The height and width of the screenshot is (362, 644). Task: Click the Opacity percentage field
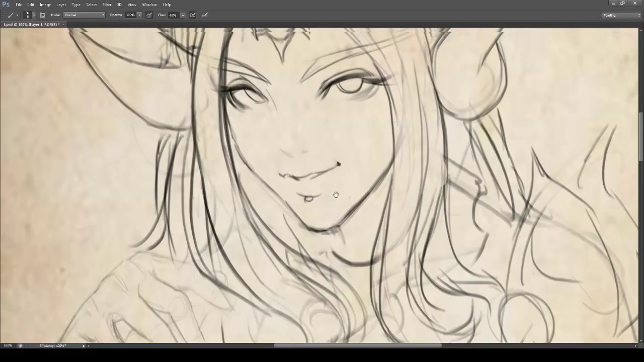(x=130, y=15)
